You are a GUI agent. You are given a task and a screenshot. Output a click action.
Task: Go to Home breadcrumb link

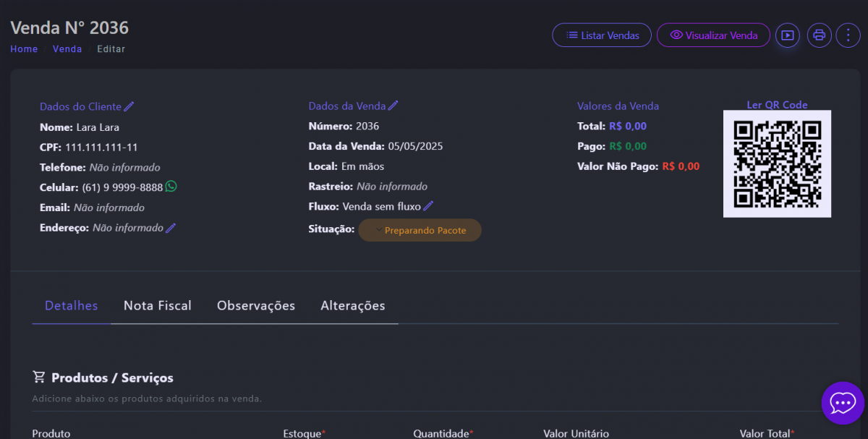pos(24,49)
